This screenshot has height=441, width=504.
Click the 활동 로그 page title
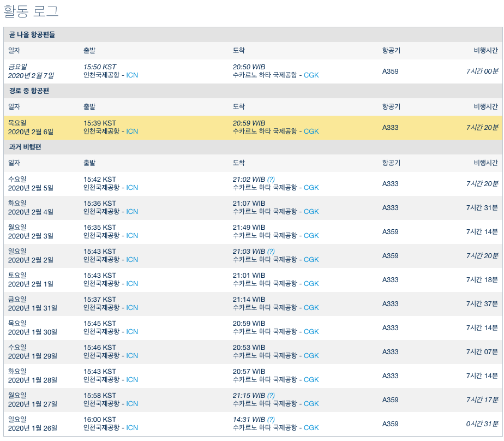point(31,11)
